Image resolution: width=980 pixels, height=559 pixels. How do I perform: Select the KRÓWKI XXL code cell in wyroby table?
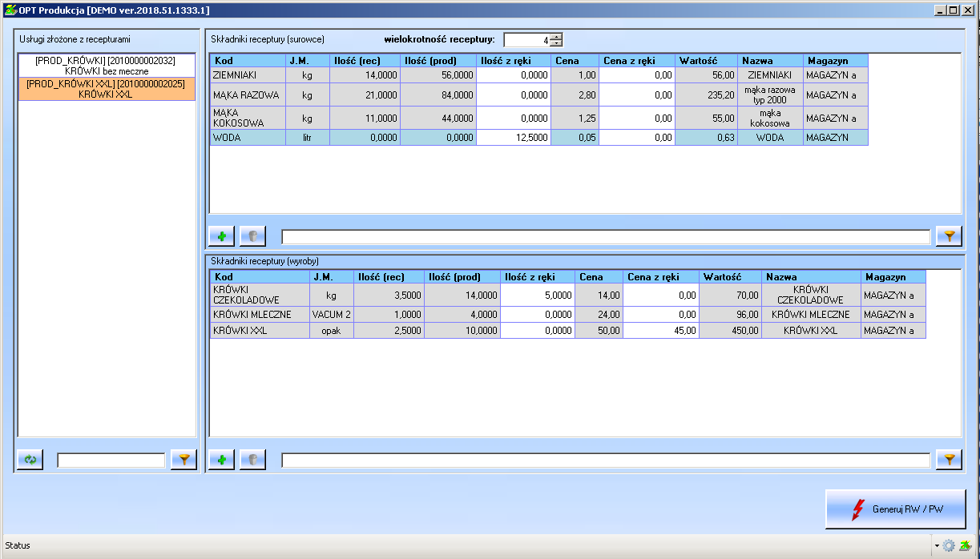point(260,330)
